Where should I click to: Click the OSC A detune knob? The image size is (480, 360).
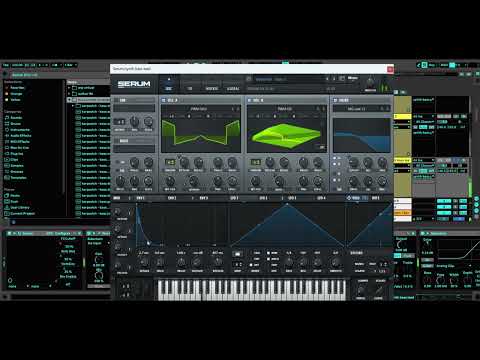pyautogui.click(x=184, y=162)
